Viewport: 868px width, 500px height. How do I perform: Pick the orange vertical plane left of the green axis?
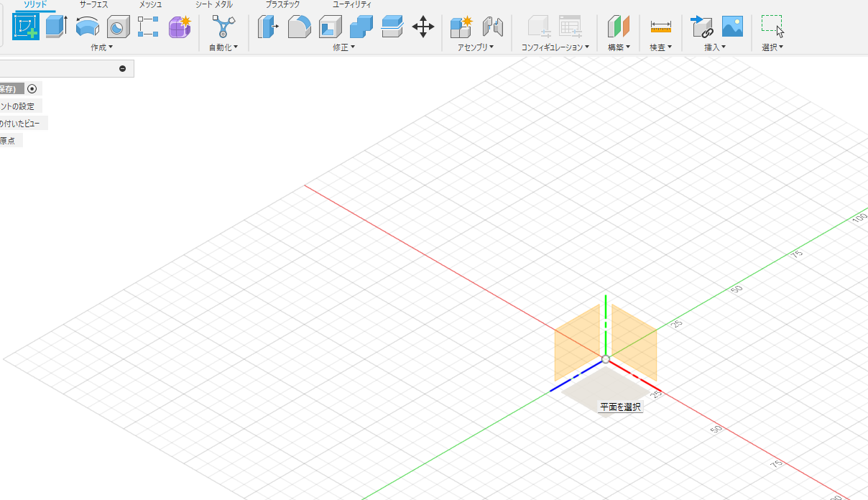point(577,343)
